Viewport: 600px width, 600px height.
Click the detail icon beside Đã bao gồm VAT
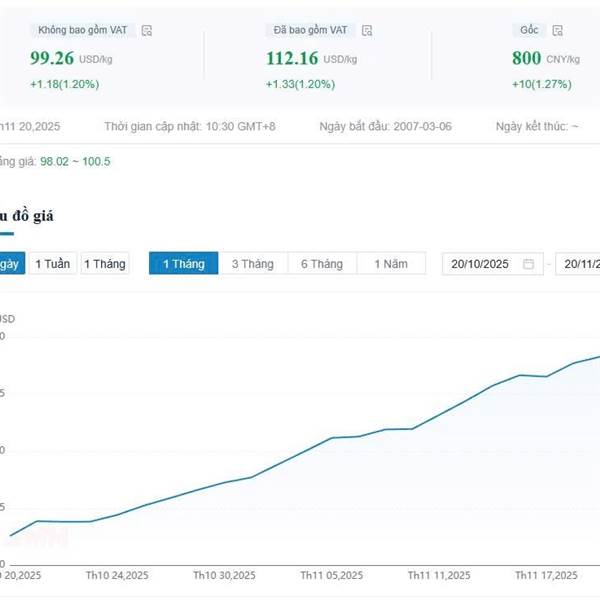tap(367, 31)
